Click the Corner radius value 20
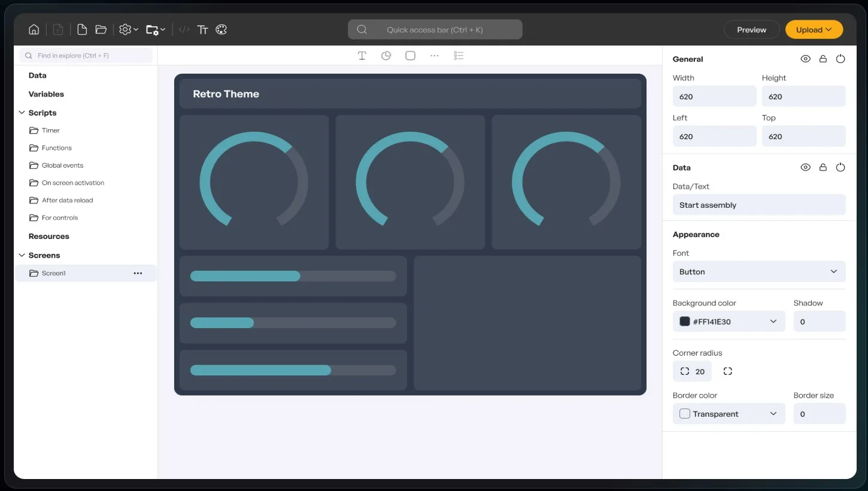Viewport: 868px width, 491px height. (x=700, y=371)
